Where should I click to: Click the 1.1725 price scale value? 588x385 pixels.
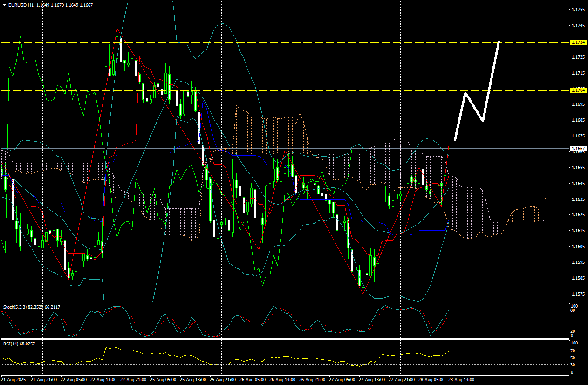pos(578,57)
